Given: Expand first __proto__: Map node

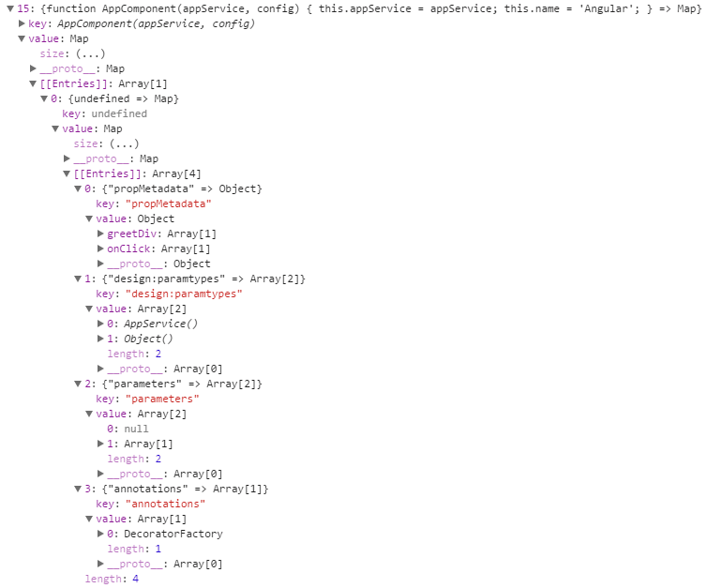Looking at the screenshot, I should point(33,68).
